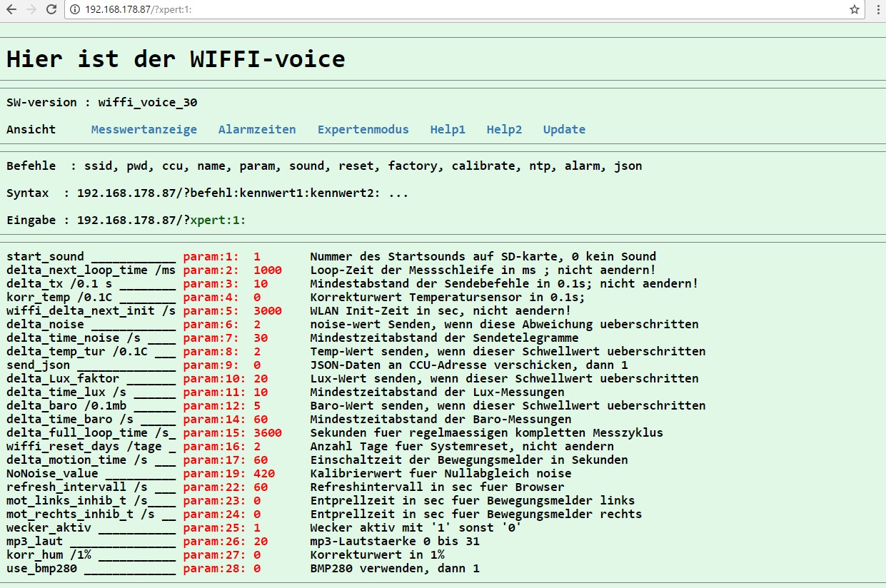
Task: Click the Befehle command list line
Action: (324, 166)
